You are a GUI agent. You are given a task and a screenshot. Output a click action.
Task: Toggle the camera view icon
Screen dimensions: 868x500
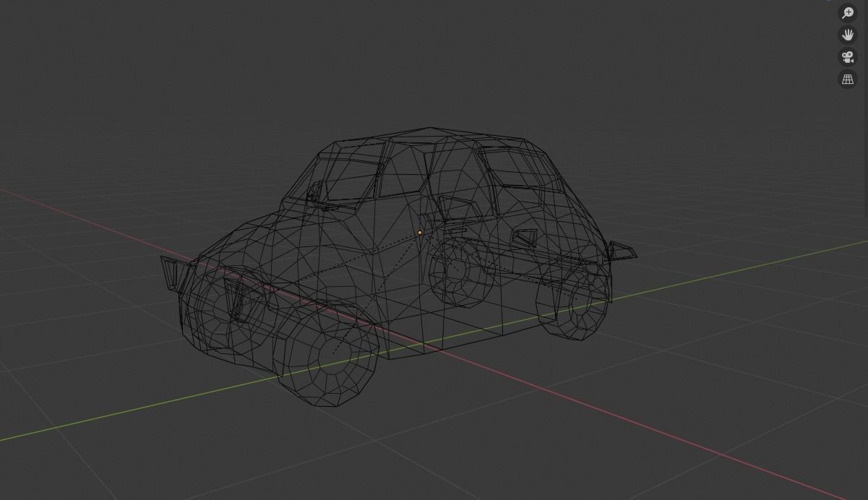pos(848,57)
